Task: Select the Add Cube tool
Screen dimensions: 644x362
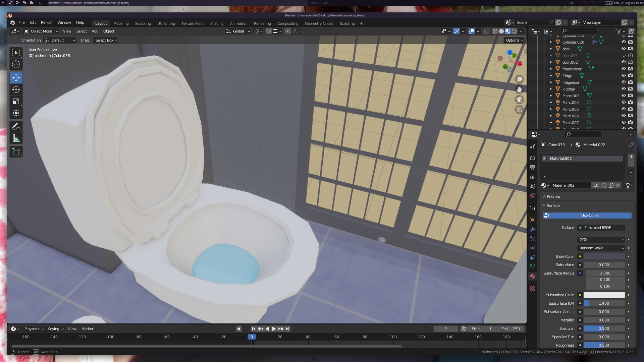Action: pyautogui.click(x=16, y=152)
